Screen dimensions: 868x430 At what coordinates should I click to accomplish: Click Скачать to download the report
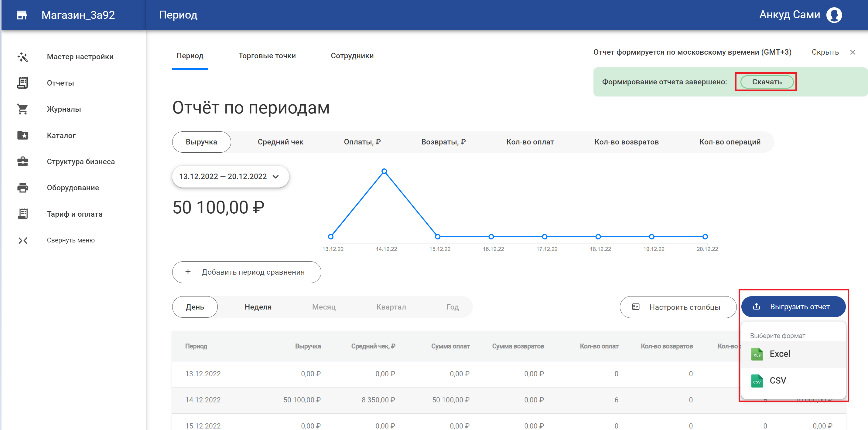pyautogui.click(x=767, y=82)
